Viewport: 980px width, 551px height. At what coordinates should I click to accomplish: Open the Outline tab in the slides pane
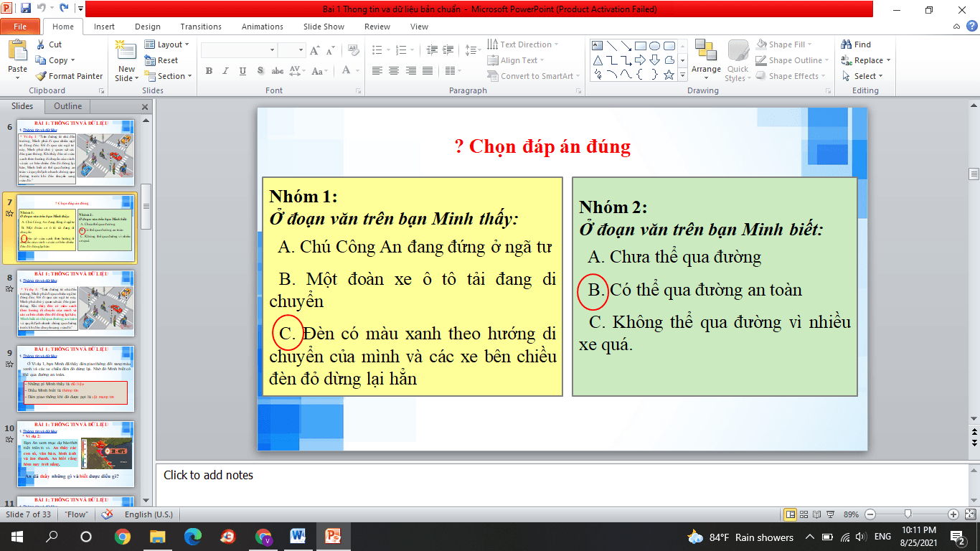pos(67,106)
